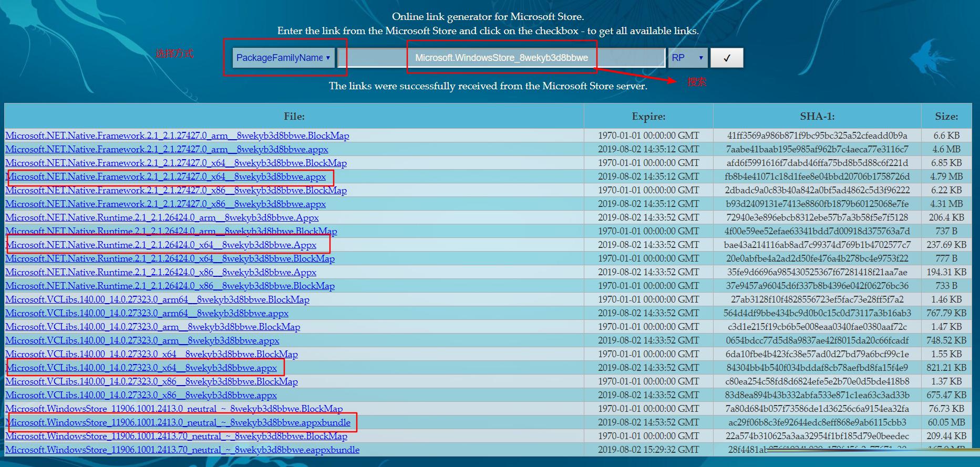Screen dimensions: 980x467
Task: Open NET.Native.Framework 2.1.27427.0 x86 BlockMap link
Action: (x=176, y=190)
